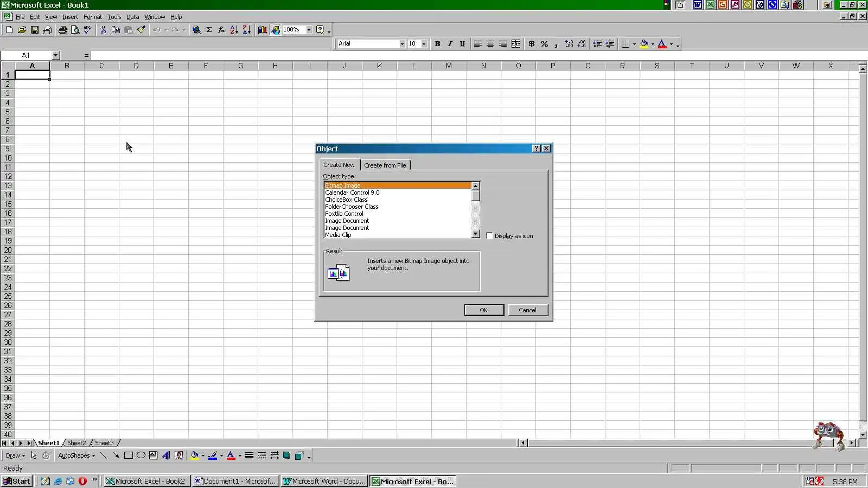
Task: Insert WordArt from the Drawing toolbar
Action: click(x=166, y=455)
